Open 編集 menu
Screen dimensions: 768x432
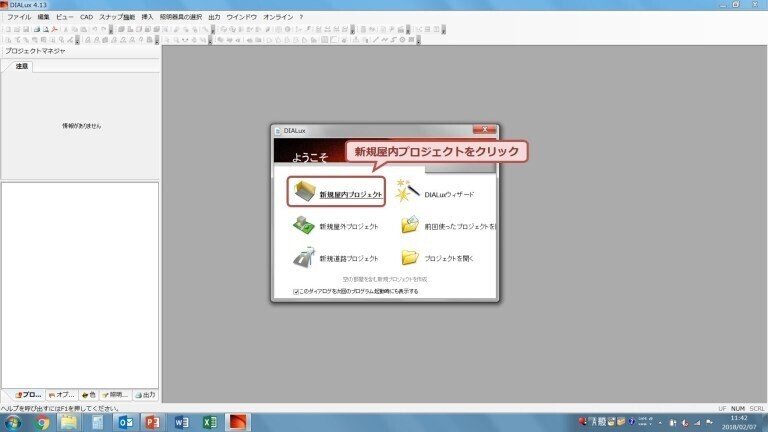(43, 17)
